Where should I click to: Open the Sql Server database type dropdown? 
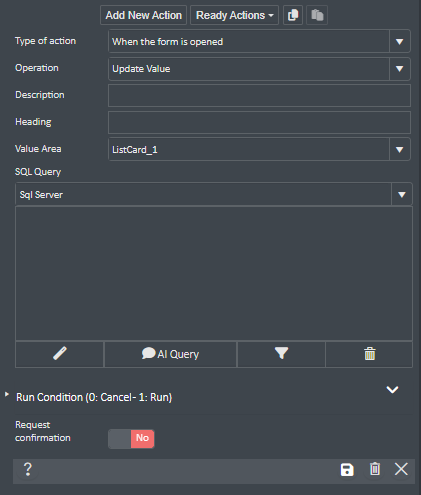tap(214, 194)
